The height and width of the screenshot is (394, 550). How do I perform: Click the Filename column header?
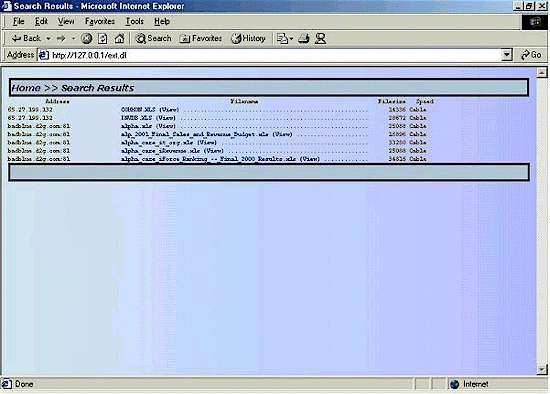[x=244, y=101]
